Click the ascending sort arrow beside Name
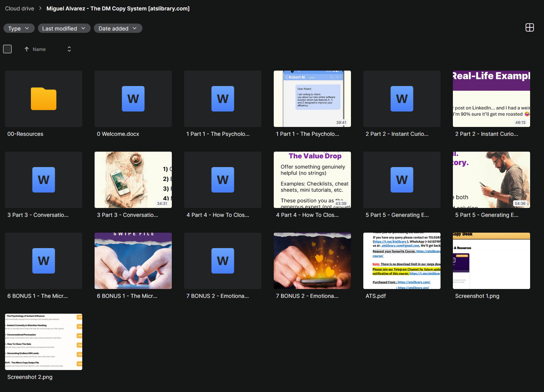Viewport: 544px width, 392px height. (27, 49)
